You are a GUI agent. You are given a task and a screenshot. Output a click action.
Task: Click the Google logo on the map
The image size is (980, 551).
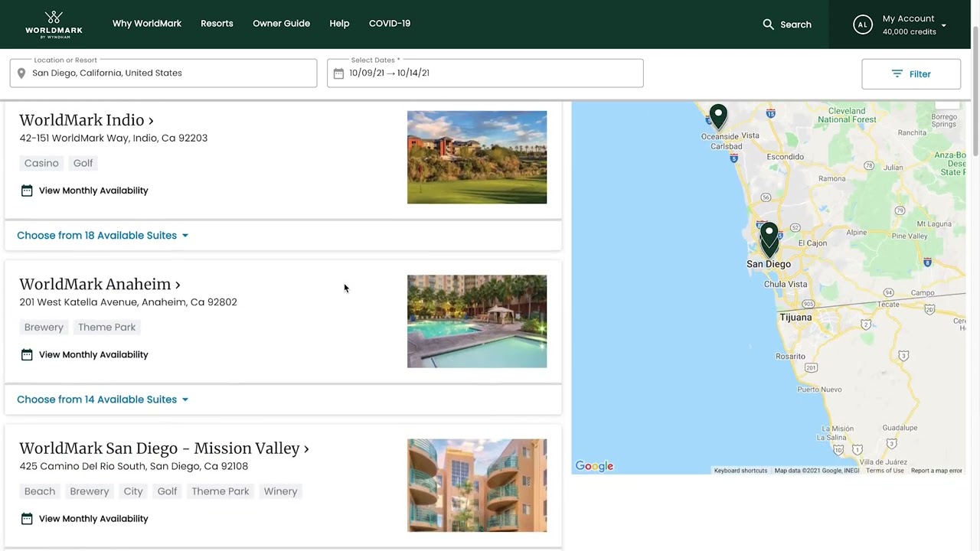[594, 466]
